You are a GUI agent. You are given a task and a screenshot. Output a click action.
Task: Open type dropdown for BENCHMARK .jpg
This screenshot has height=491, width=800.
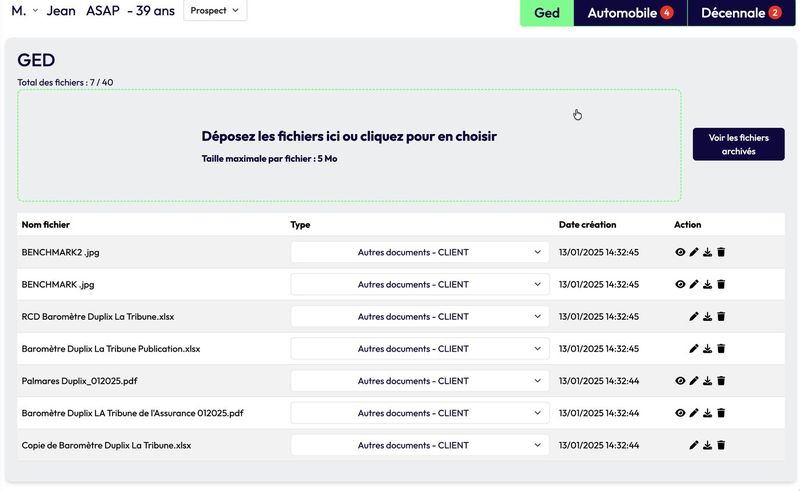pyautogui.click(x=420, y=284)
